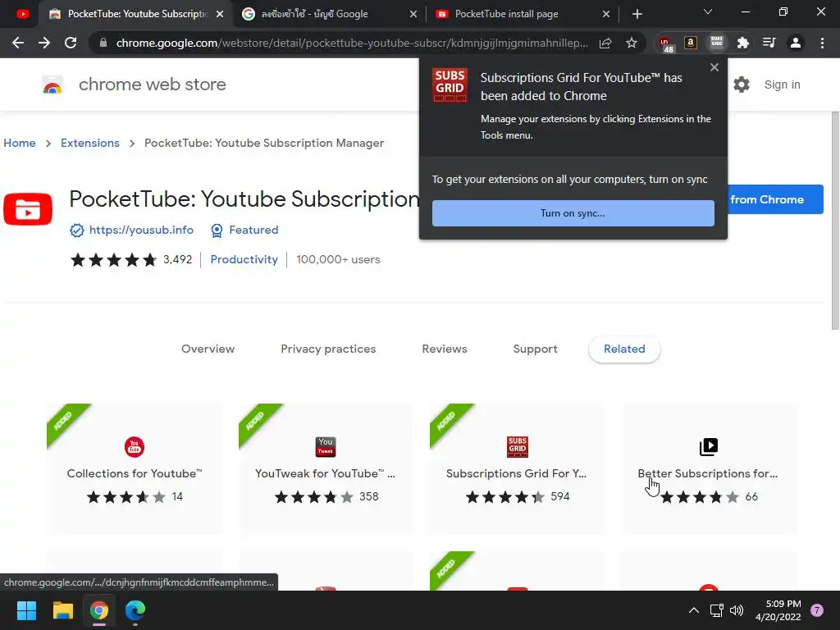Click the browser back arrow

(x=18, y=43)
